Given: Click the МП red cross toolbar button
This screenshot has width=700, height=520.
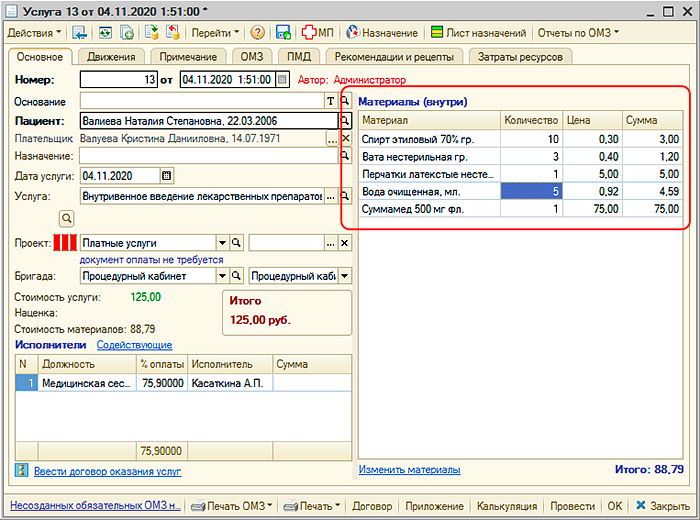Looking at the screenshot, I should pyautogui.click(x=318, y=33).
